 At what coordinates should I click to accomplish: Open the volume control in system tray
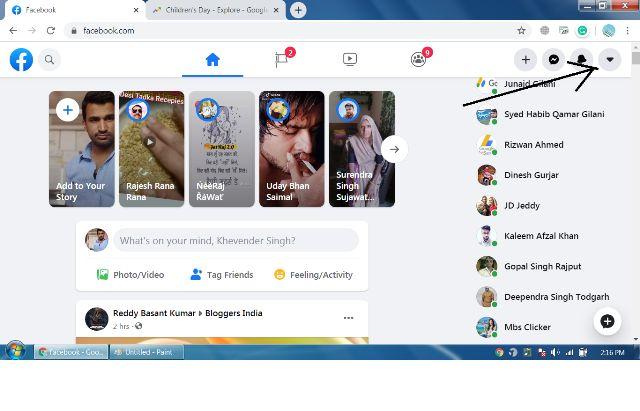[x=555, y=352]
